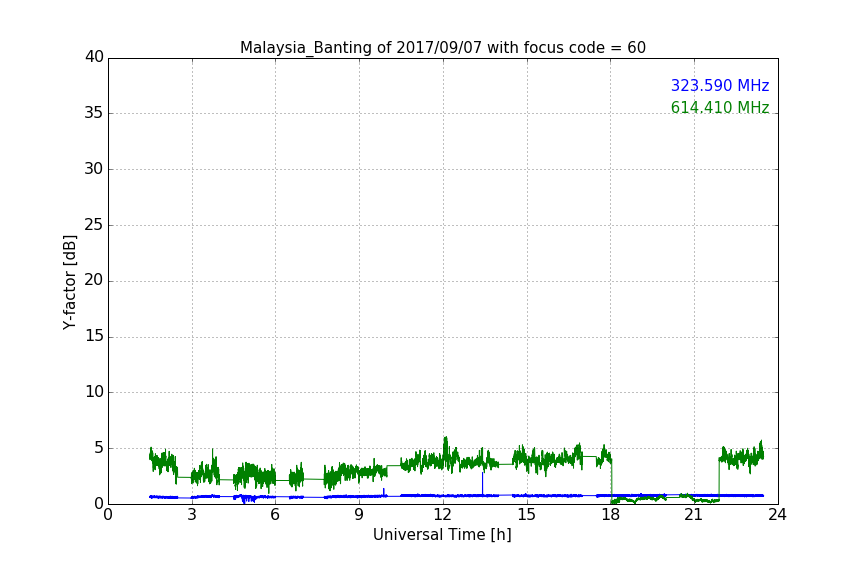Viewport: 864px width, 576px height.
Task: Click y-axis tick label '5'
Action: coord(99,448)
